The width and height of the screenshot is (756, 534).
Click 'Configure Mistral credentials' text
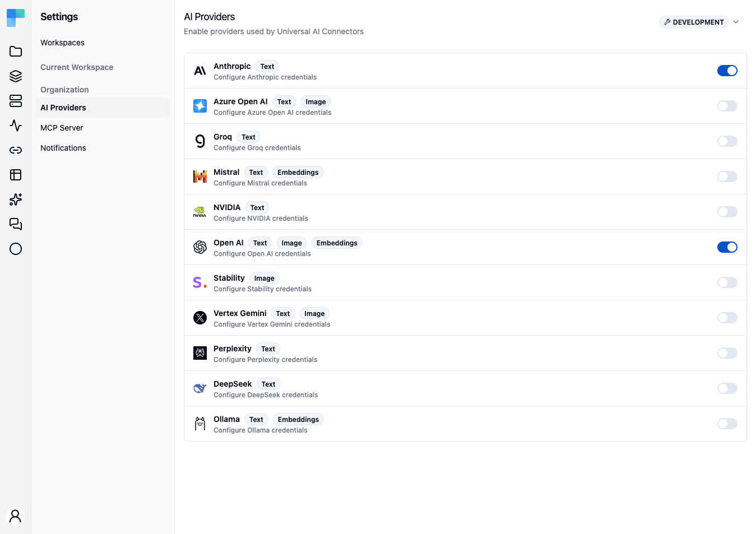(260, 183)
